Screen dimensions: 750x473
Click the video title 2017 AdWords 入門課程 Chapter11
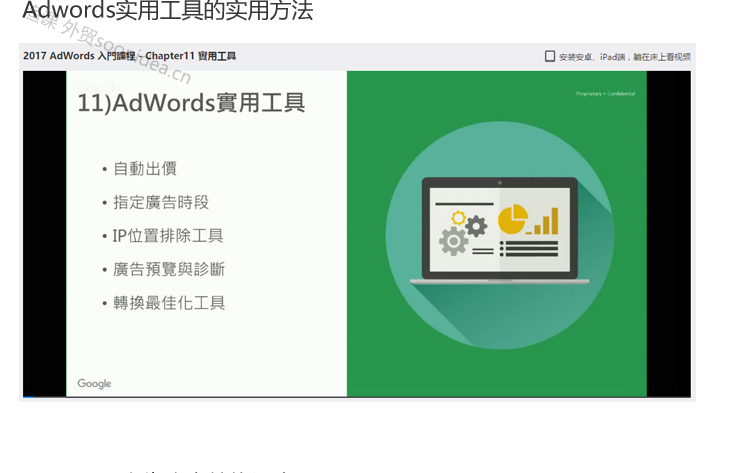129,56
